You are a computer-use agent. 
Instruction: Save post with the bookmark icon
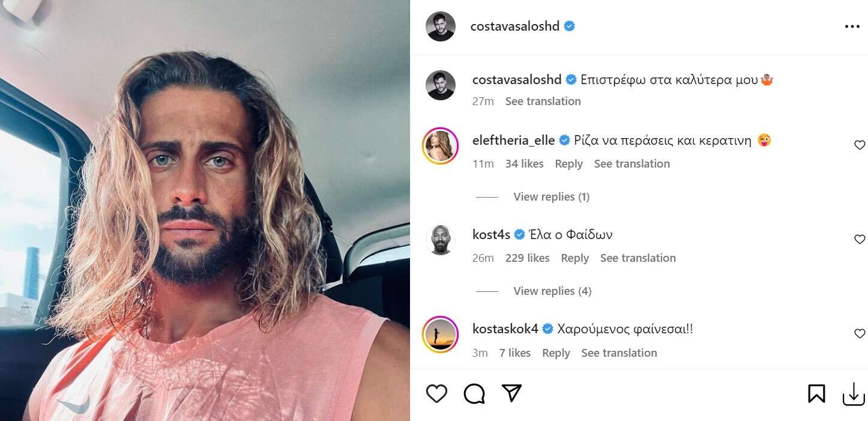point(816,394)
